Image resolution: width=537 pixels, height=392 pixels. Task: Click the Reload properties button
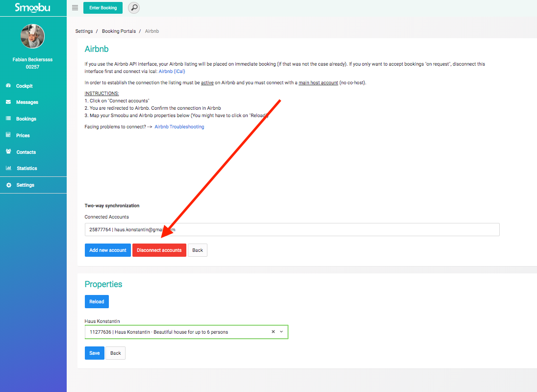[x=97, y=302]
